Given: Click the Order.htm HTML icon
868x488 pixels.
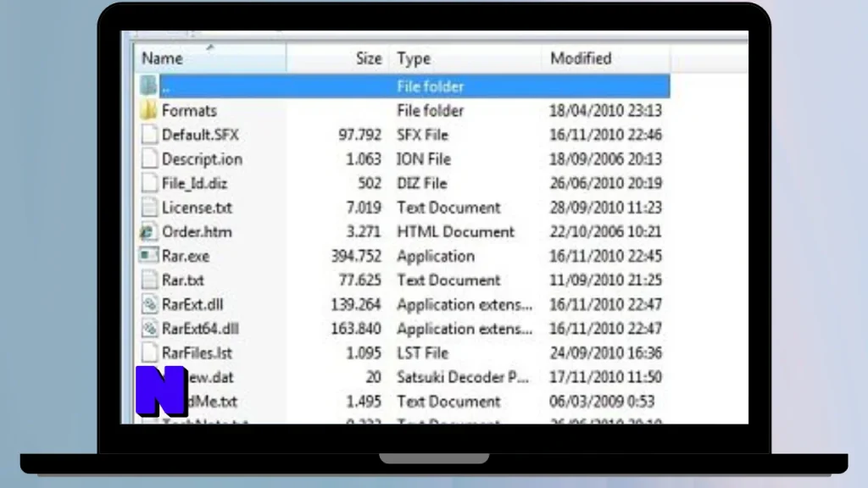Looking at the screenshot, I should coord(147,232).
